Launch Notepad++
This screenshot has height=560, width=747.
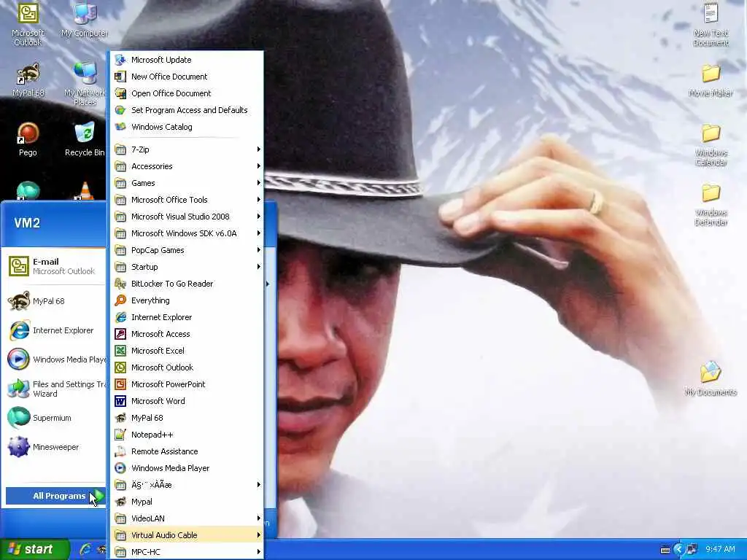pos(187,435)
